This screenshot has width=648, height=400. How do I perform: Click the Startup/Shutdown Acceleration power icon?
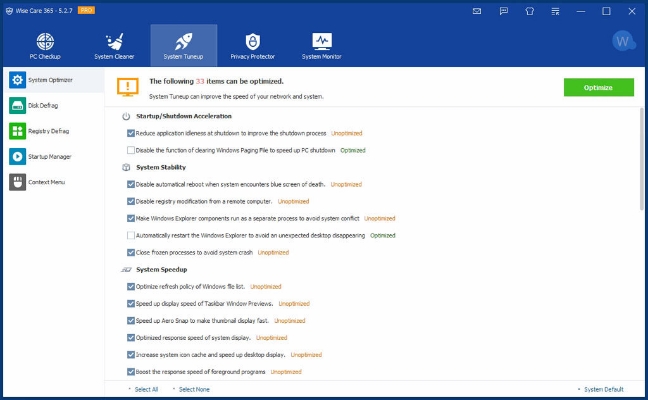point(126,117)
